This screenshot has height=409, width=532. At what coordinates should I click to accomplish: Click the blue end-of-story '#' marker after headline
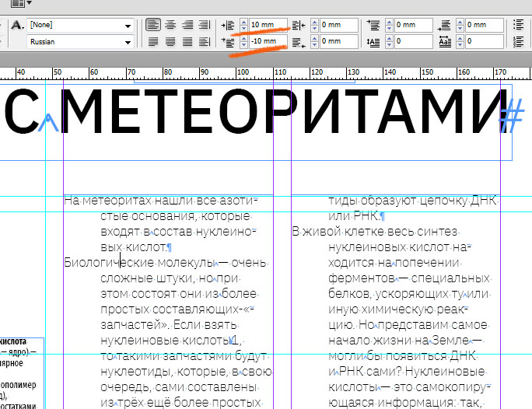point(511,117)
